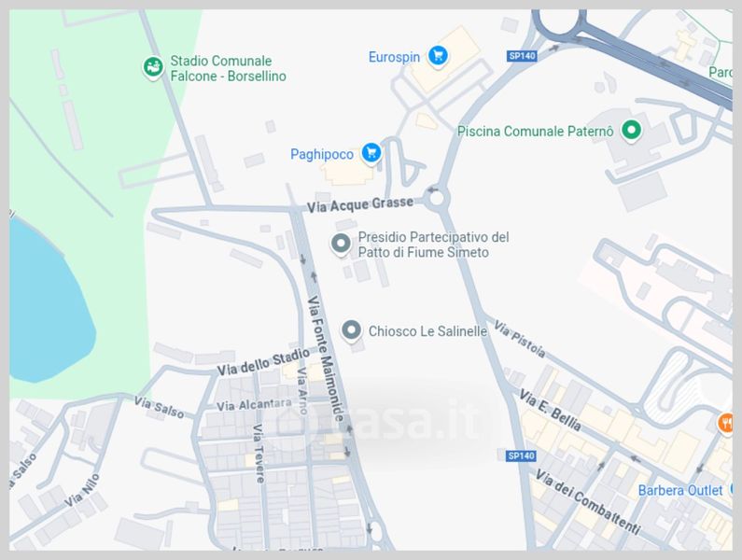Click the upper SP140 road shield
The width and height of the screenshot is (742, 560).
[522, 56]
